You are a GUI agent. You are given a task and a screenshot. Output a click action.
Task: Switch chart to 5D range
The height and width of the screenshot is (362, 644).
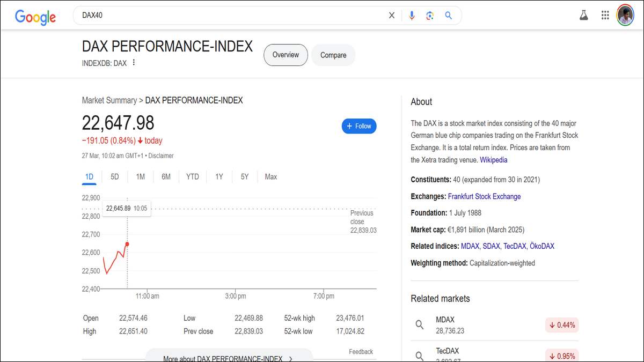(x=115, y=176)
